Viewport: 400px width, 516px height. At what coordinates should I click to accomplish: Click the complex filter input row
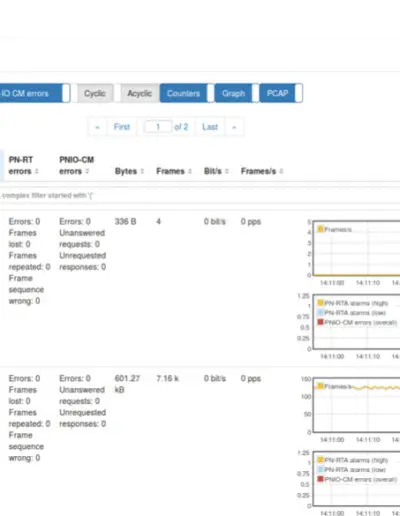point(200,195)
